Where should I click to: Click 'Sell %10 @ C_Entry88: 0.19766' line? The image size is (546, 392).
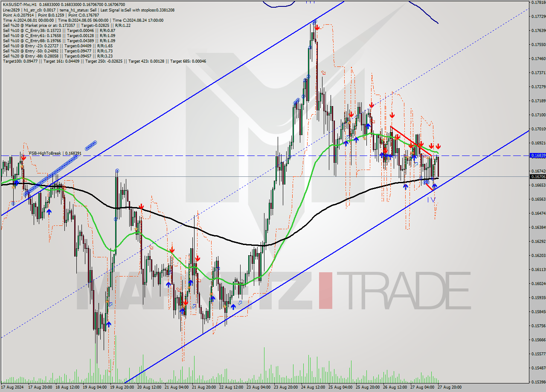click(x=59, y=40)
